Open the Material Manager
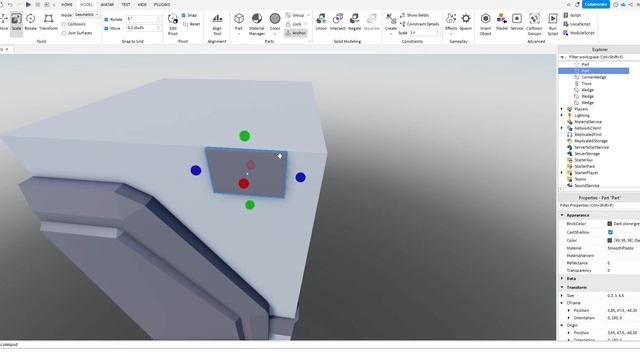Viewport: 640px width, 360px height. click(x=257, y=24)
